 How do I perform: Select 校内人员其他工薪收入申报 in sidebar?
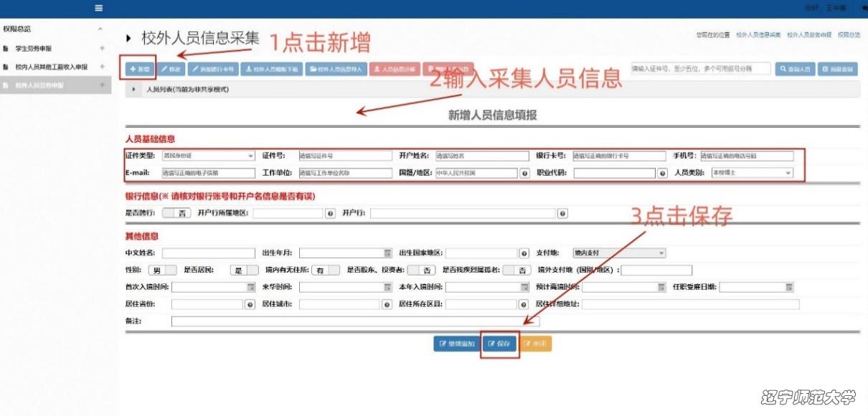51,67
